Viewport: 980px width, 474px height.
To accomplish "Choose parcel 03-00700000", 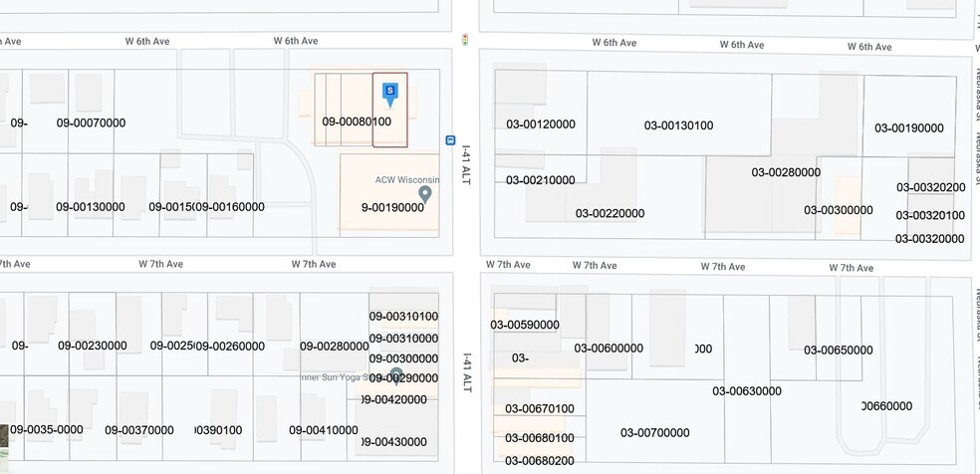I will point(654,433).
